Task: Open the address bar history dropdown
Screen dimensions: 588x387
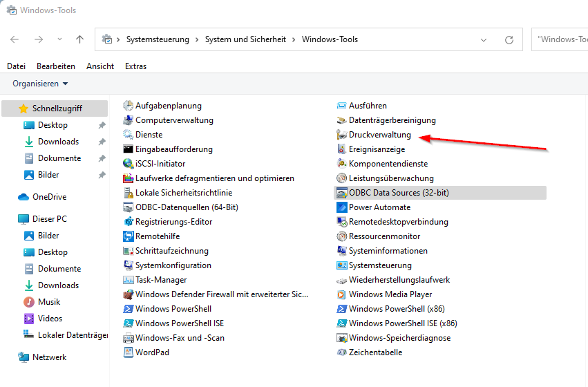Action: point(484,40)
